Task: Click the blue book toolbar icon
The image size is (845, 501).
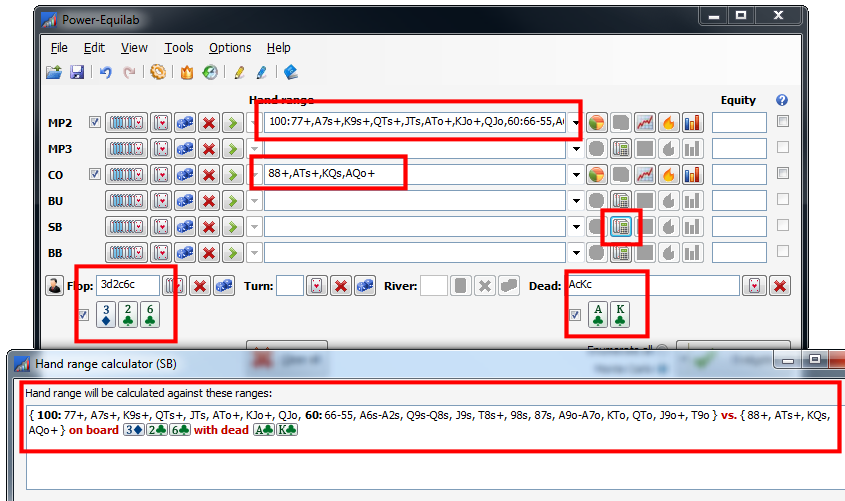Action: (291, 72)
